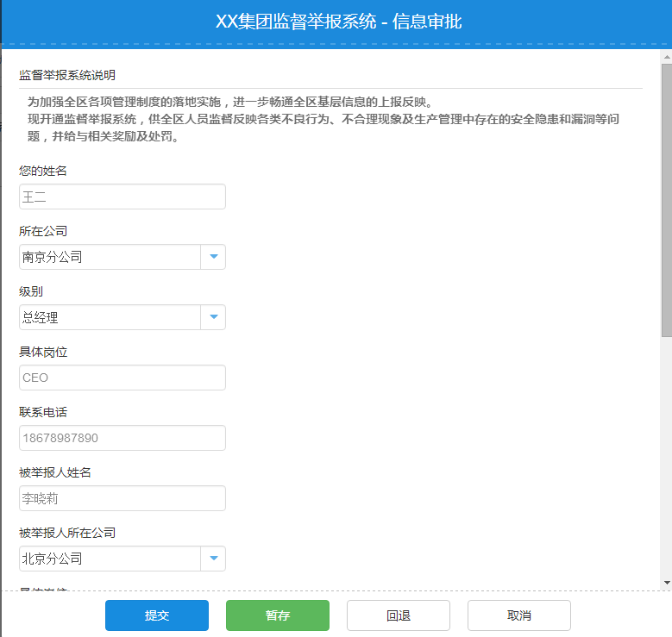Image resolution: width=672 pixels, height=637 pixels.
Task: Click the scrollbar down arrow
Action: pos(666,584)
